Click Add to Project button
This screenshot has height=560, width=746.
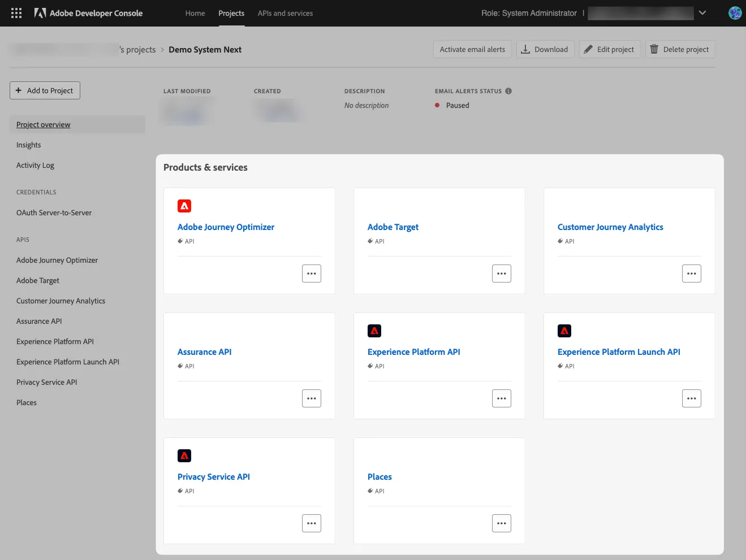click(45, 90)
